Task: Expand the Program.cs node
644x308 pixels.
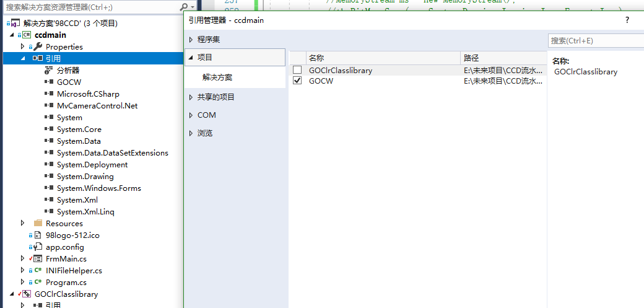Action: [x=22, y=282]
